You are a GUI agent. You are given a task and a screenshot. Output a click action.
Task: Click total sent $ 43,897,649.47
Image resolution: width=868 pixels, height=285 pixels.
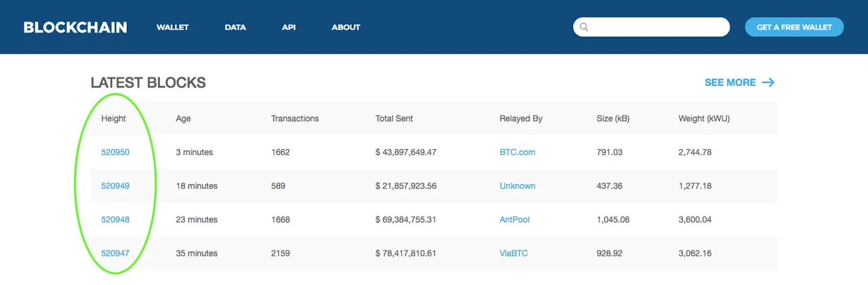406,152
